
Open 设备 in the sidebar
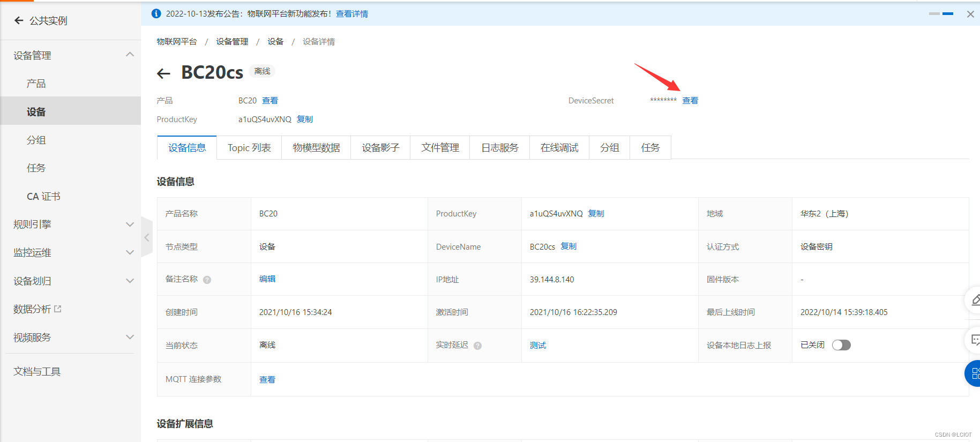tap(70, 111)
